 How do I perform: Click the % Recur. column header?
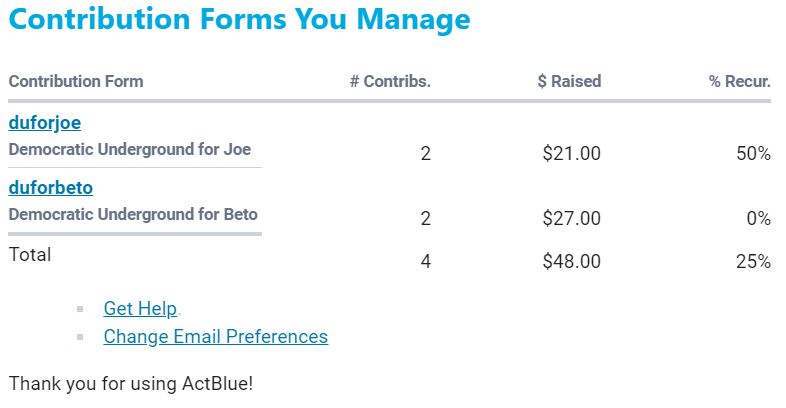(x=740, y=81)
